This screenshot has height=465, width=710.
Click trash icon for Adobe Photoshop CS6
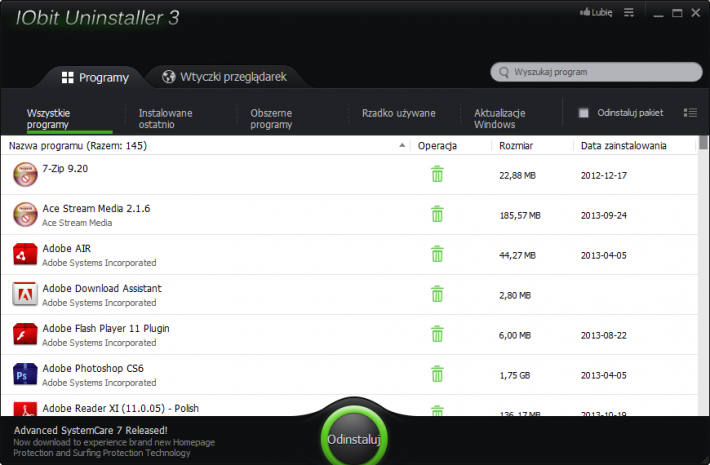437,374
